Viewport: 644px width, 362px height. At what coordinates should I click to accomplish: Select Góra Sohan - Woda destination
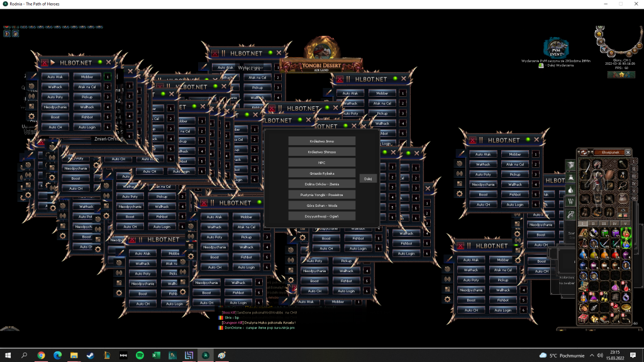point(321,206)
